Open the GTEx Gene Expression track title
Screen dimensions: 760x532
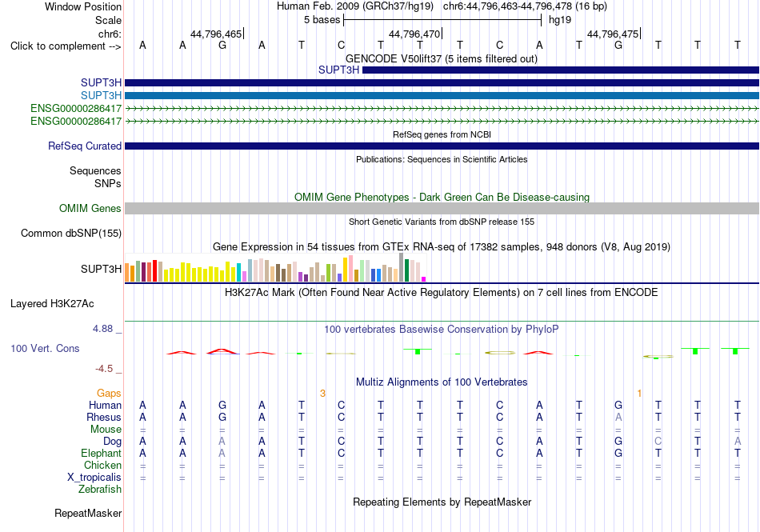pos(442,246)
